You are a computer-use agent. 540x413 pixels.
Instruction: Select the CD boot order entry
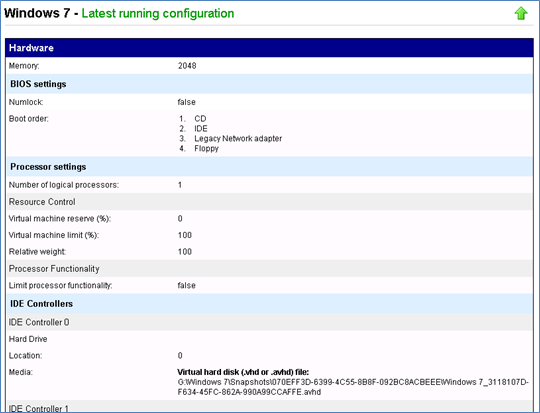tap(200, 119)
